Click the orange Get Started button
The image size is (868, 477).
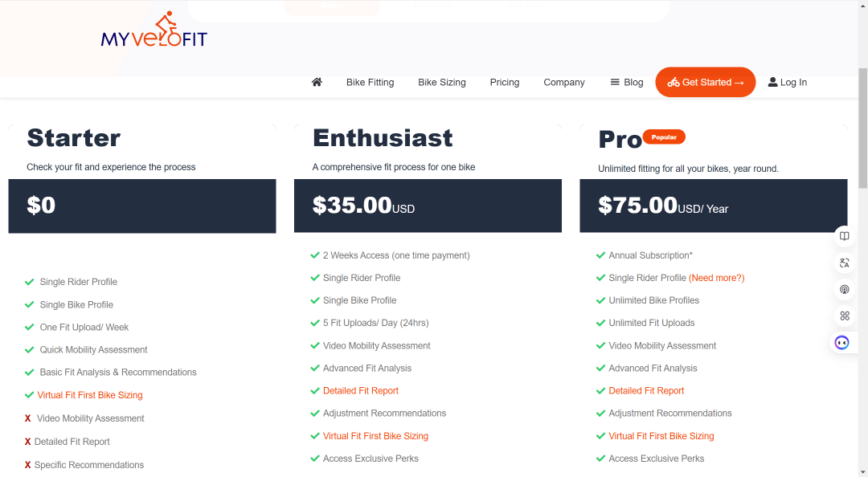tap(706, 82)
